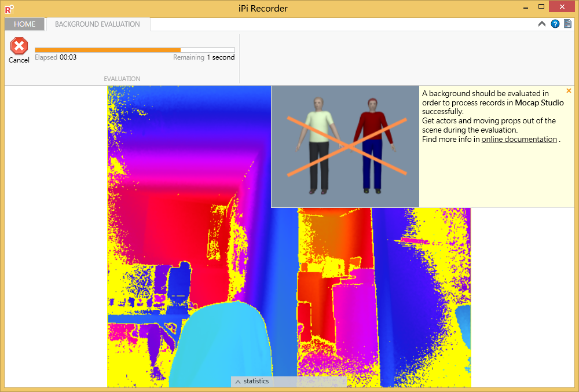The image size is (579, 392).
Task: Click the Elapsed time readout
Action: (56, 57)
